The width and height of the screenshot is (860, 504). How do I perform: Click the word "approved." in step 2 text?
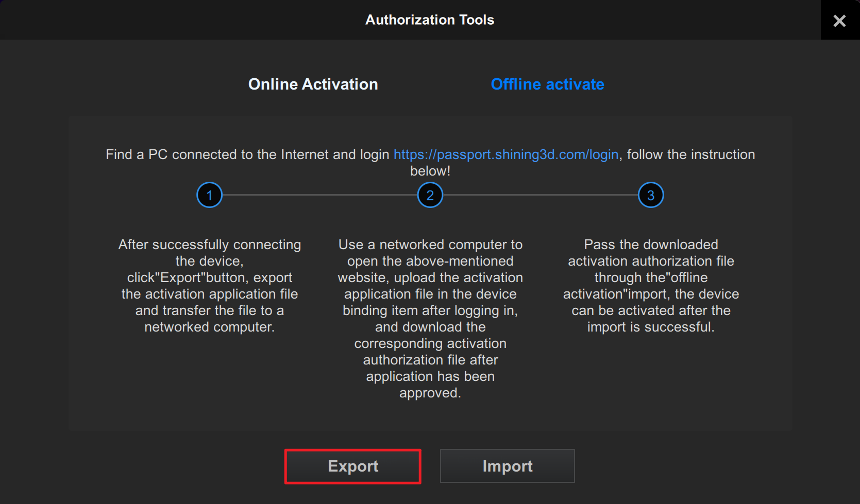[430, 393]
